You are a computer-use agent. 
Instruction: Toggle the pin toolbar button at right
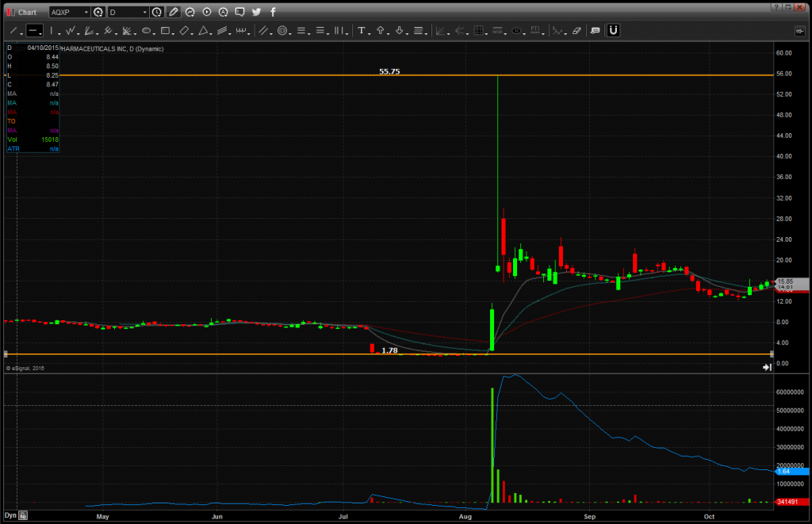point(799,31)
